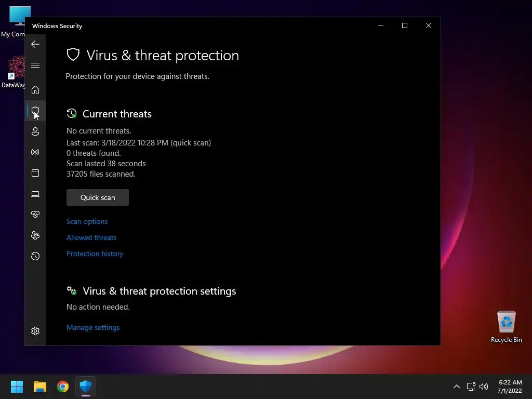The height and width of the screenshot is (399, 532).
Task: Select the DataWag desktop shortcut
Action: [x=14, y=72]
